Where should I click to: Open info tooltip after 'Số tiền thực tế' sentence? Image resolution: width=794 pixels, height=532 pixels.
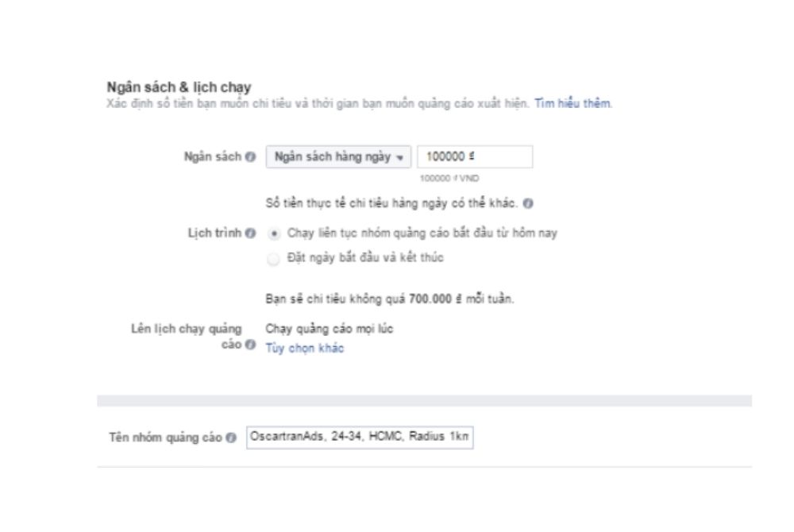click(528, 203)
